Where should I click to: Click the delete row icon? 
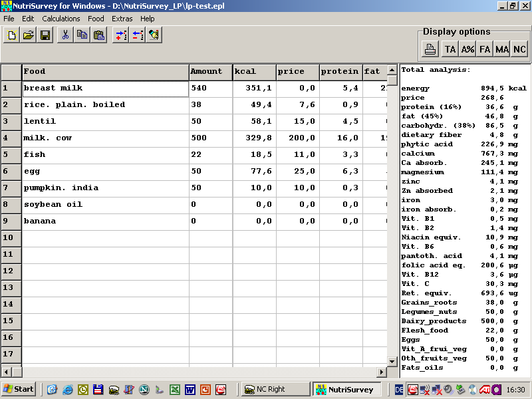(137, 35)
